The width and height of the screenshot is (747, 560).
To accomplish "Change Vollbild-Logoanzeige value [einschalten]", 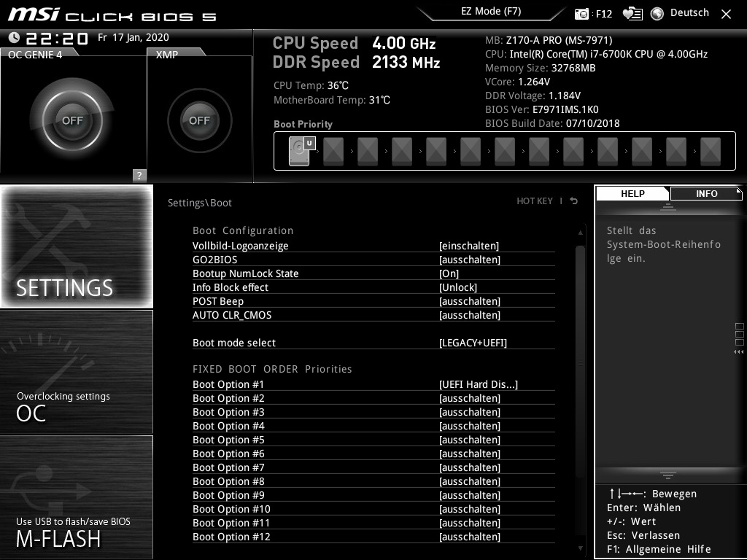I will (x=469, y=246).
